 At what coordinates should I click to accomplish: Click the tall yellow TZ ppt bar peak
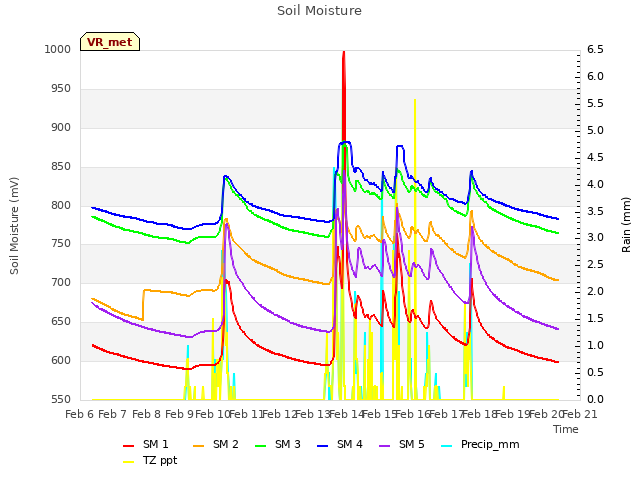pyautogui.click(x=415, y=100)
